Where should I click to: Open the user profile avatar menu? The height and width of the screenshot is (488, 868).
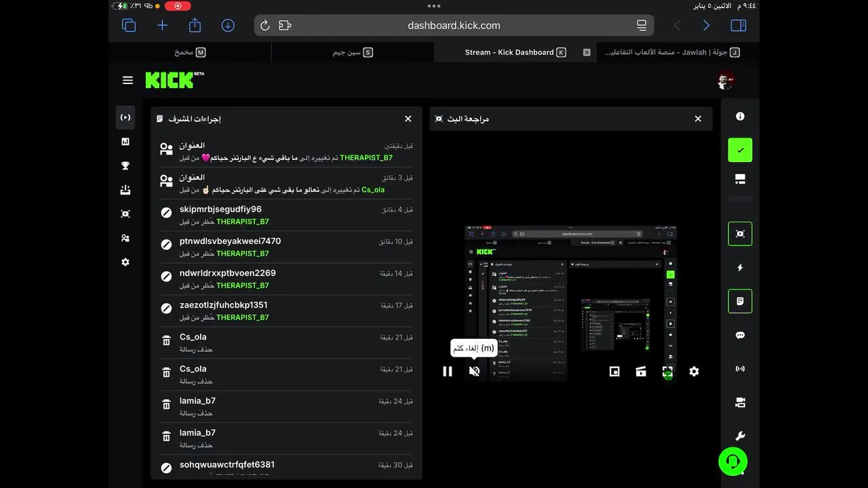point(726,81)
